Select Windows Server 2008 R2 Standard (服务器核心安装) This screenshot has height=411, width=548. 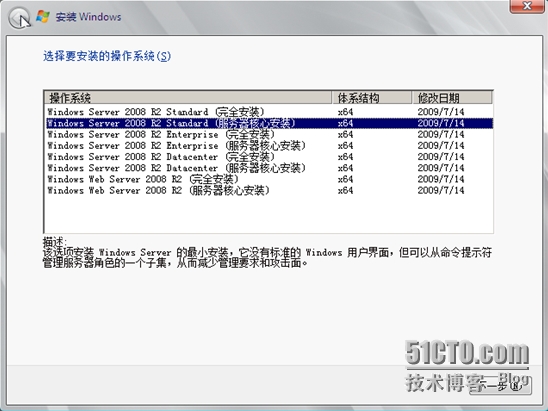tap(269, 123)
